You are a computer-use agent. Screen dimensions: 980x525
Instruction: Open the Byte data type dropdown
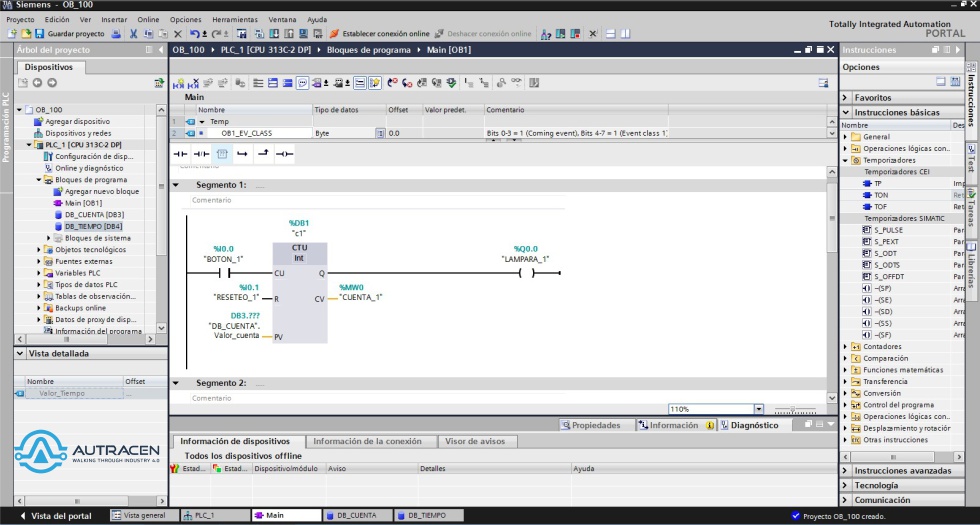(380, 133)
